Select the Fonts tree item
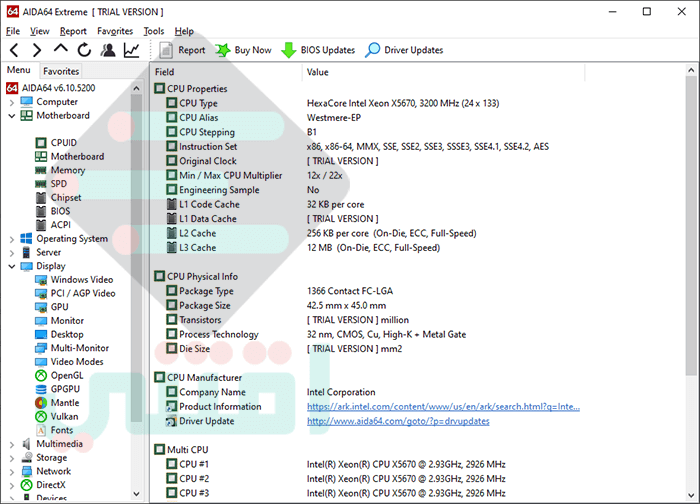 click(54, 430)
